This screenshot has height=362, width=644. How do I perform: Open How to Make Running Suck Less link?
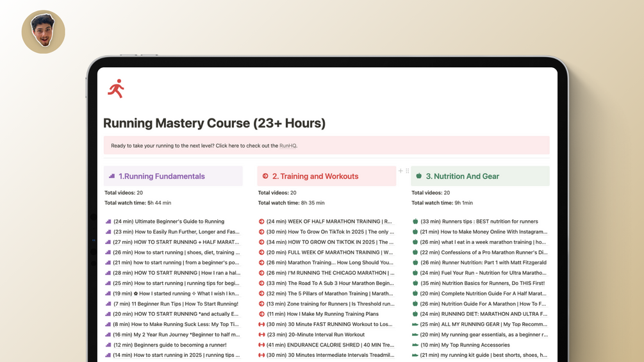(176, 324)
